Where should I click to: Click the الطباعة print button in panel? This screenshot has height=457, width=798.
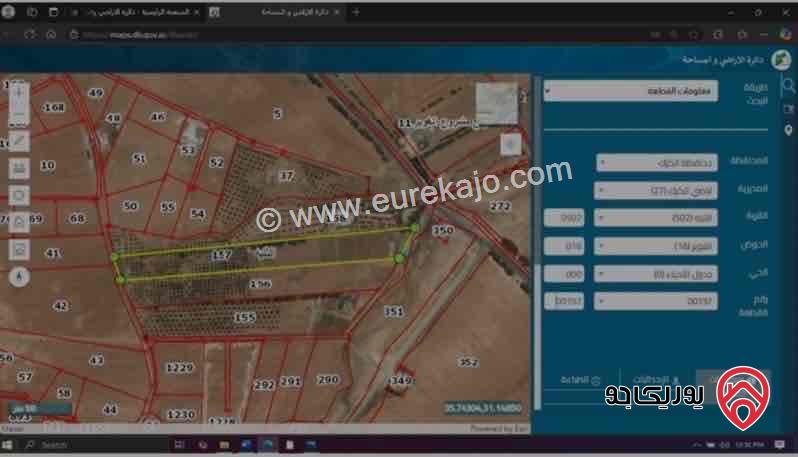tap(580, 380)
